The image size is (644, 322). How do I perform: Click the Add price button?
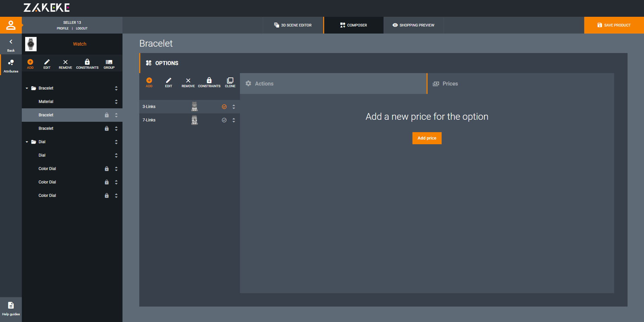[x=427, y=138]
